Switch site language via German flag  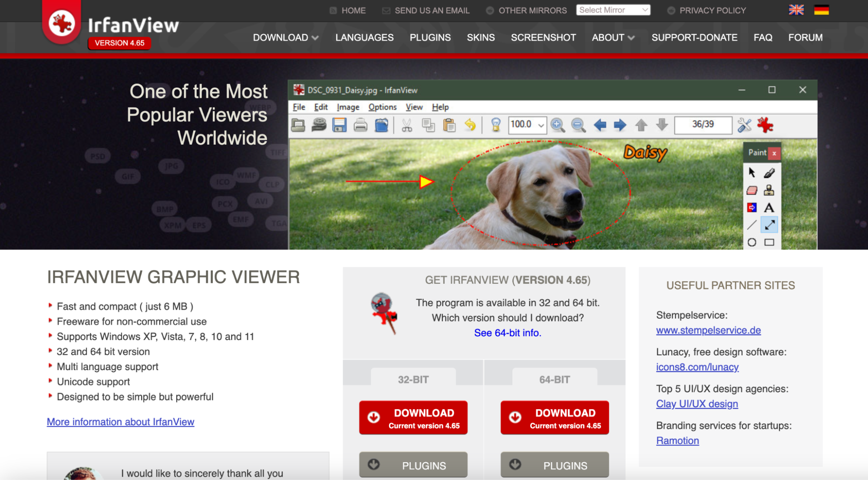coord(821,10)
